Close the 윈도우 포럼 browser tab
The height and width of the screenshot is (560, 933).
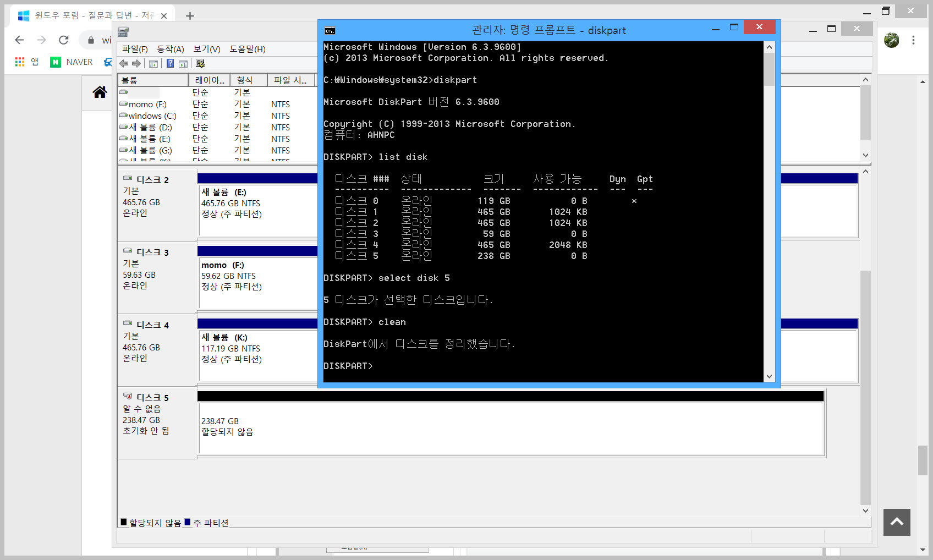164,16
